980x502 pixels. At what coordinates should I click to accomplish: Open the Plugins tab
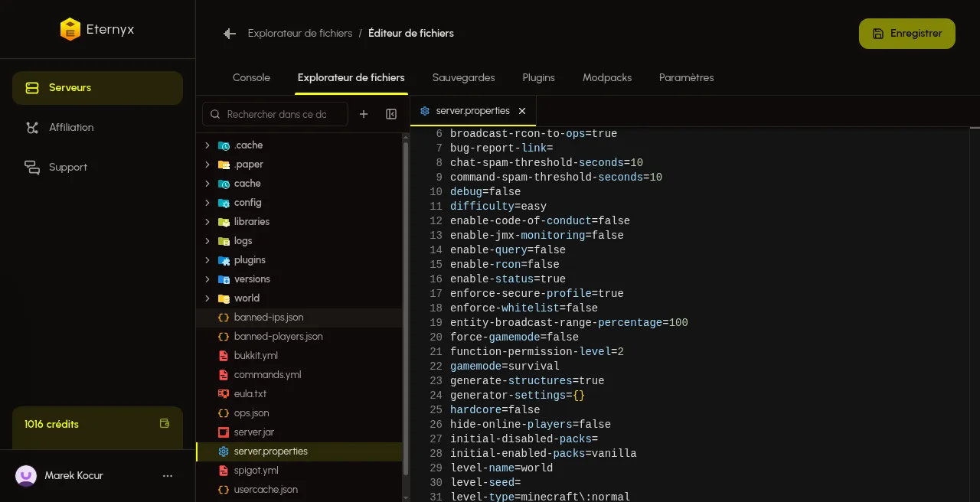[539, 78]
